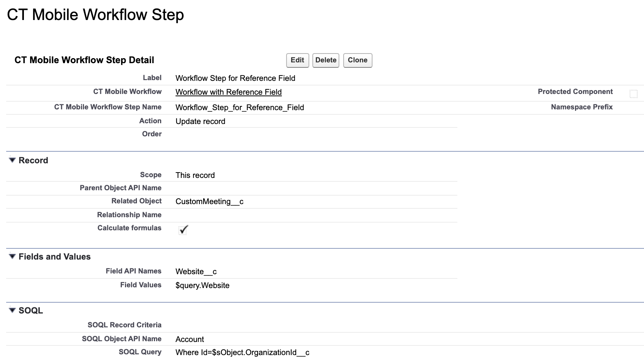Screen dimensions: 644x362
Task: Click the Field API Names value Website__c
Action: pos(196,271)
